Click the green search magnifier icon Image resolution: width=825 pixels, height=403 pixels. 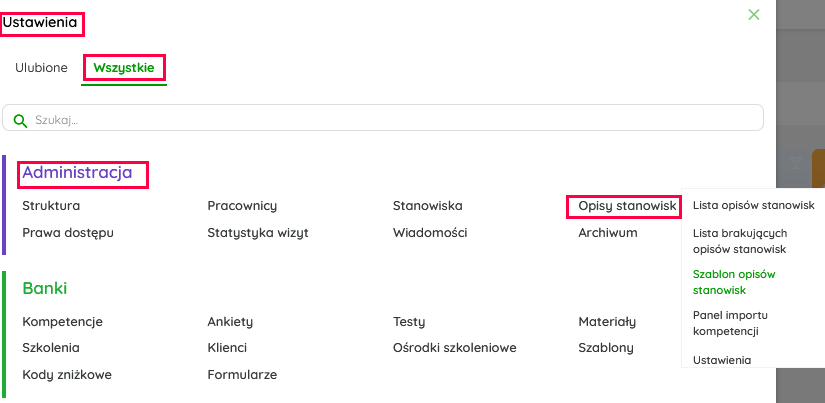[x=20, y=120]
